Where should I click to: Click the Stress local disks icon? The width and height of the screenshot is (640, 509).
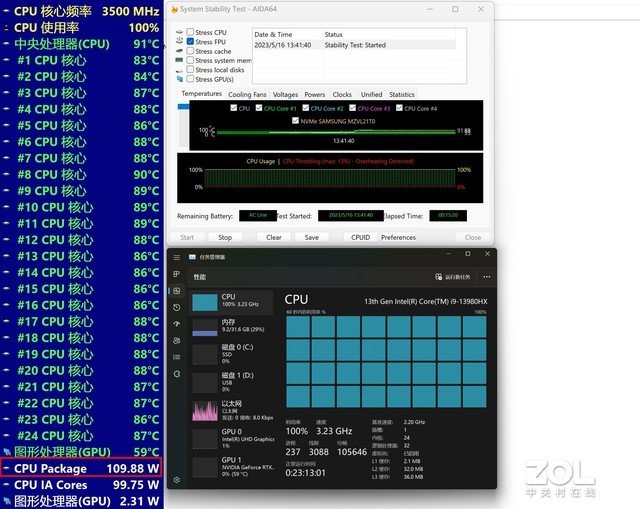coord(180,70)
